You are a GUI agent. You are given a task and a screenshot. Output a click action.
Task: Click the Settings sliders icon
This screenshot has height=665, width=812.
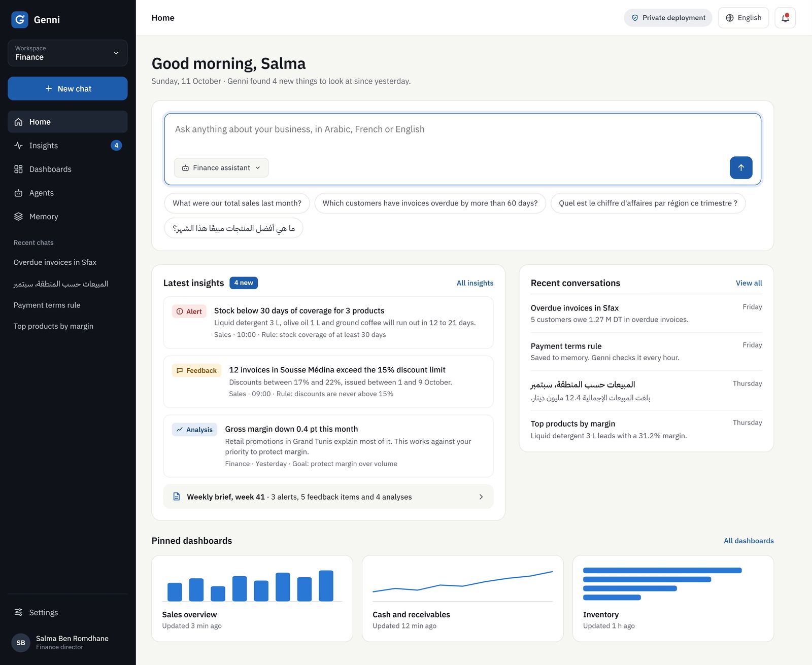pos(19,612)
